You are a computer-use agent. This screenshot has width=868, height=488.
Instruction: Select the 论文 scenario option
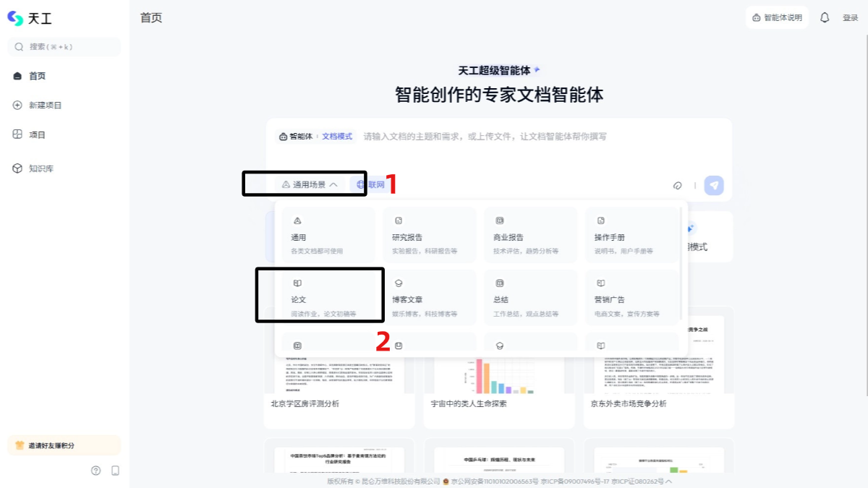[x=328, y=297]
